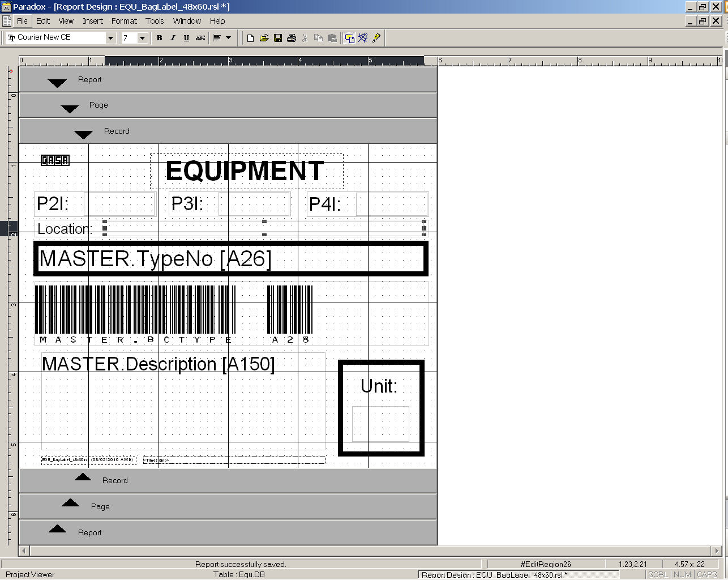Click the bottom Record band arrow

[83, 477]
